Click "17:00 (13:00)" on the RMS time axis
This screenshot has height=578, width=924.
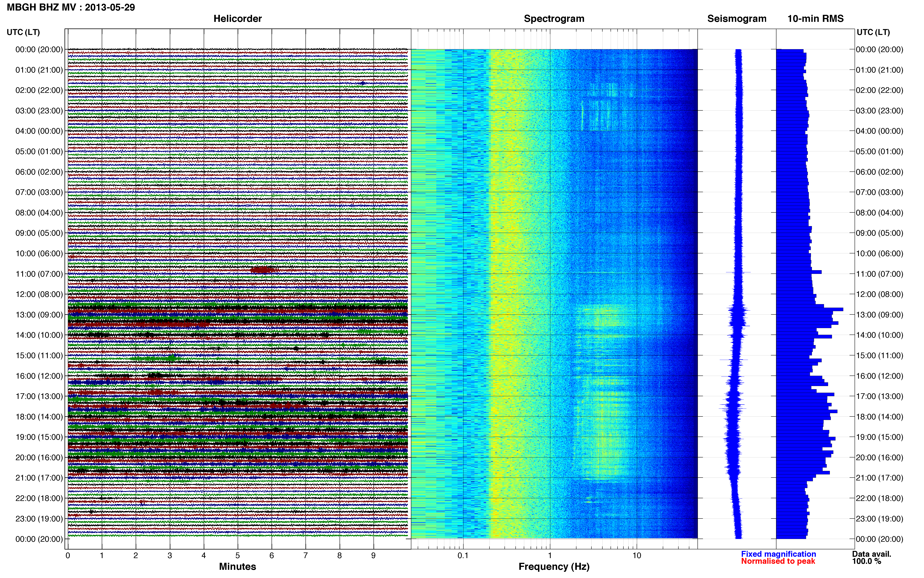[x=879, y=396]
